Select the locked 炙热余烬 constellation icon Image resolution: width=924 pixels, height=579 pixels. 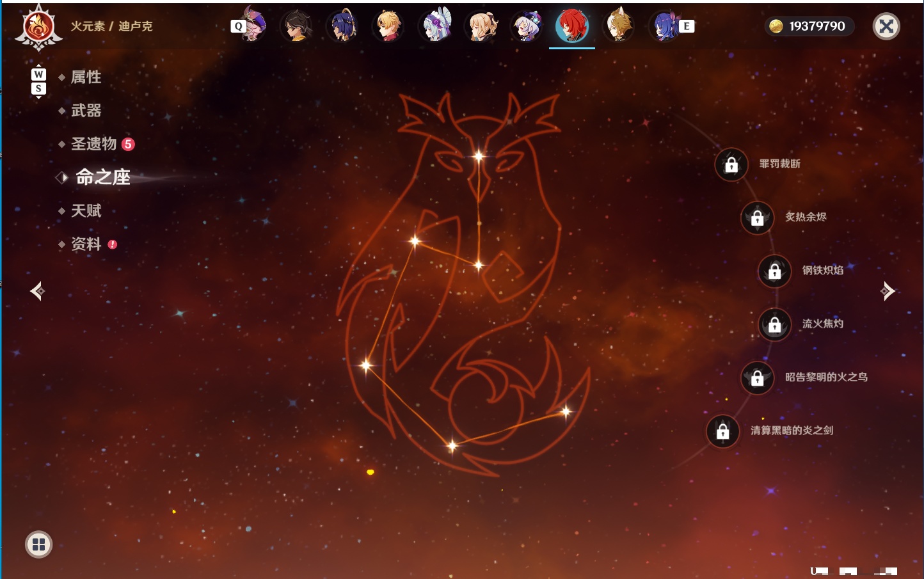pos(758,218)
